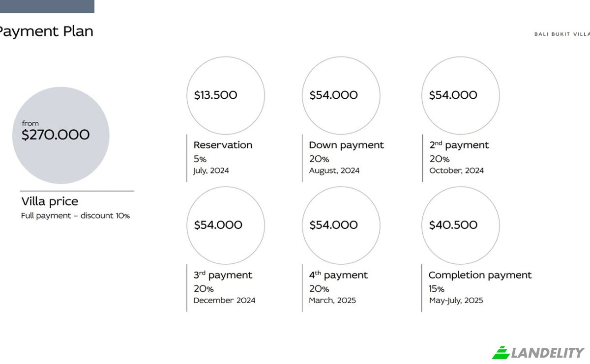This screenshot has height=364, width=590.
Task: Select the $54.000 circle above 3rd payment
Action: [x=226, y=225]
